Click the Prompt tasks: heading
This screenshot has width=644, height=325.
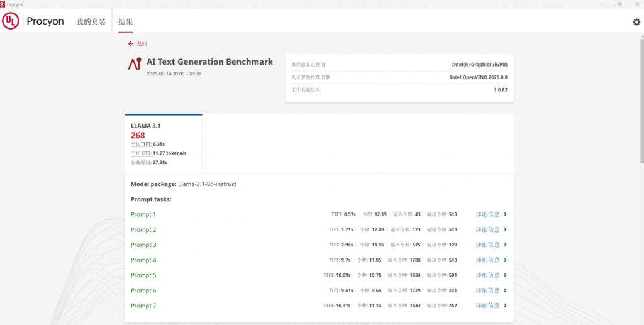pyautogui.click(x=151, y=199)
